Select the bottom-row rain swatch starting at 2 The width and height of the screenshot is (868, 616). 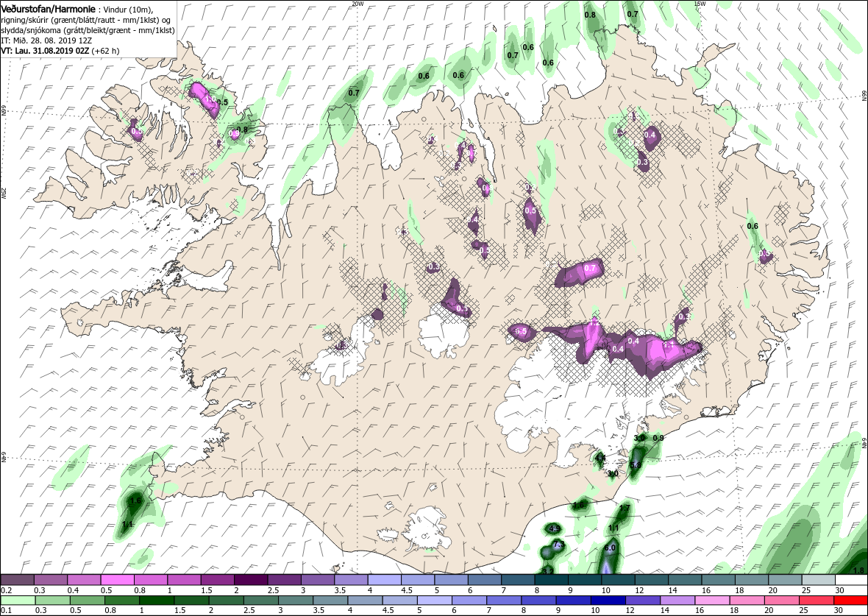226,601
